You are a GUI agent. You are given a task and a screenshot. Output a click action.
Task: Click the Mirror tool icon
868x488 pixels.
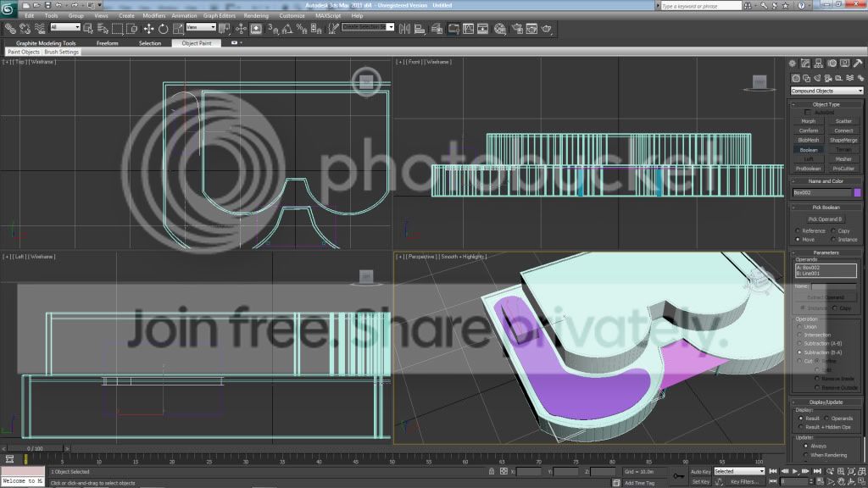coord(404,29)
